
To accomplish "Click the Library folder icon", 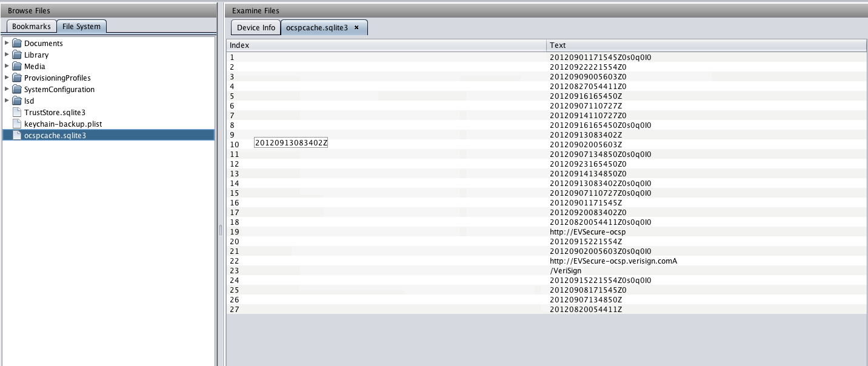I will point(17,55).
